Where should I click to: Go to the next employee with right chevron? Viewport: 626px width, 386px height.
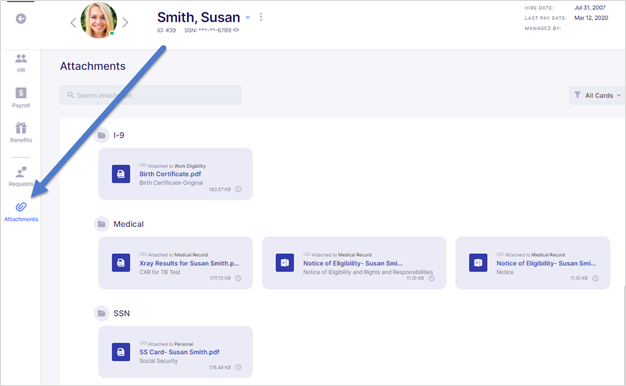(125, 22)
